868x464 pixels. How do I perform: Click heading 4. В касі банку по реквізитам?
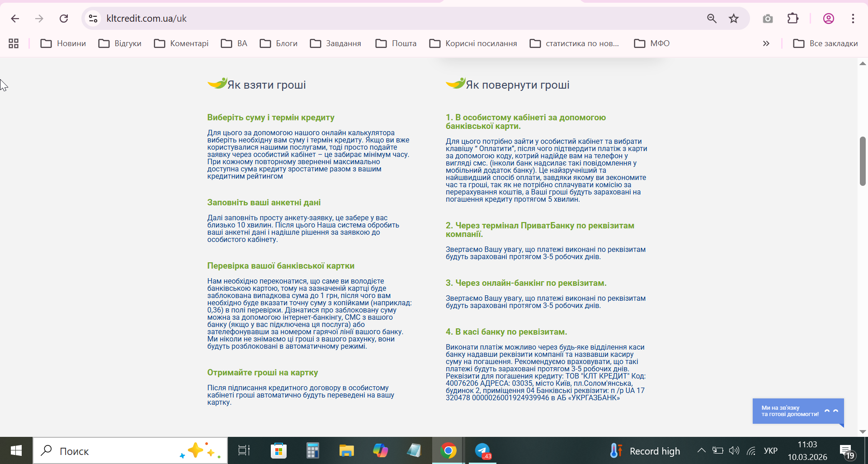[x=506, y=332]
